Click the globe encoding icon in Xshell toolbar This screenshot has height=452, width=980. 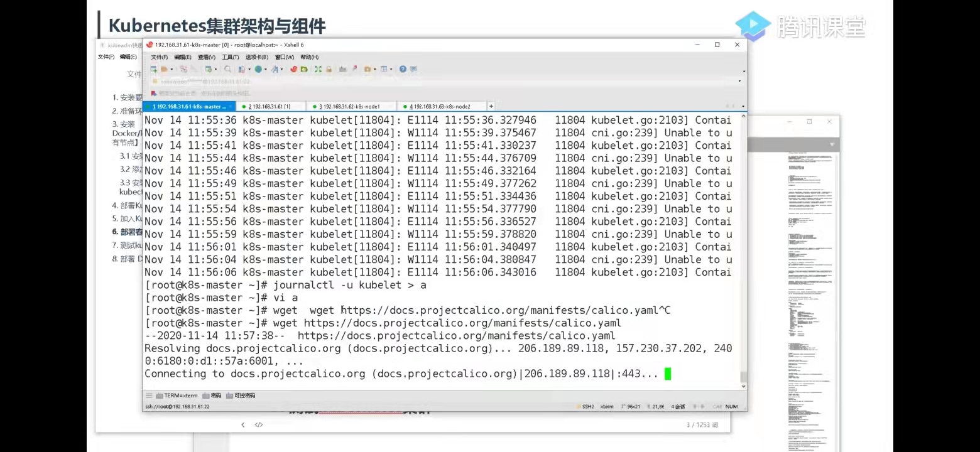(x=258, y=69)
